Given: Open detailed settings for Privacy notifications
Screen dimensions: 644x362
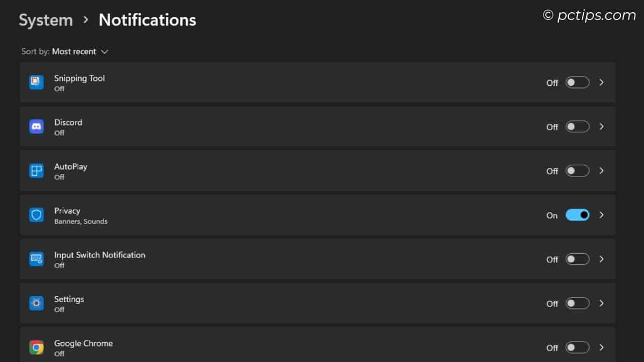Looking at the screenshot, I should pos(601,215).
